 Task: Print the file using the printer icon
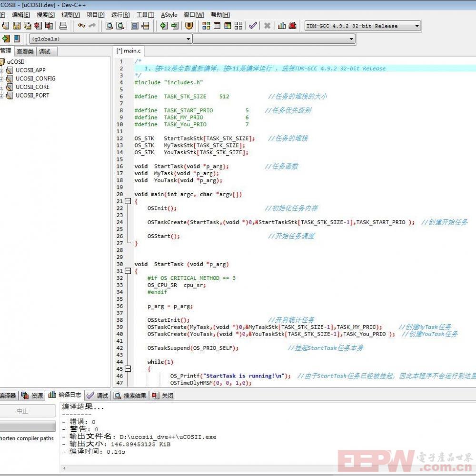click(x=63, y=26)
